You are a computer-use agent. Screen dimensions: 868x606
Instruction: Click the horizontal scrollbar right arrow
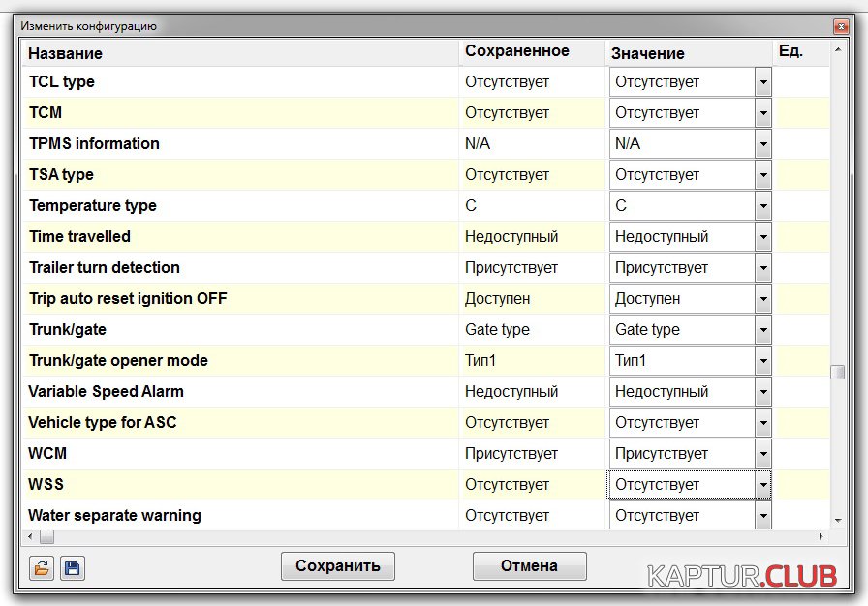(822, 536)
